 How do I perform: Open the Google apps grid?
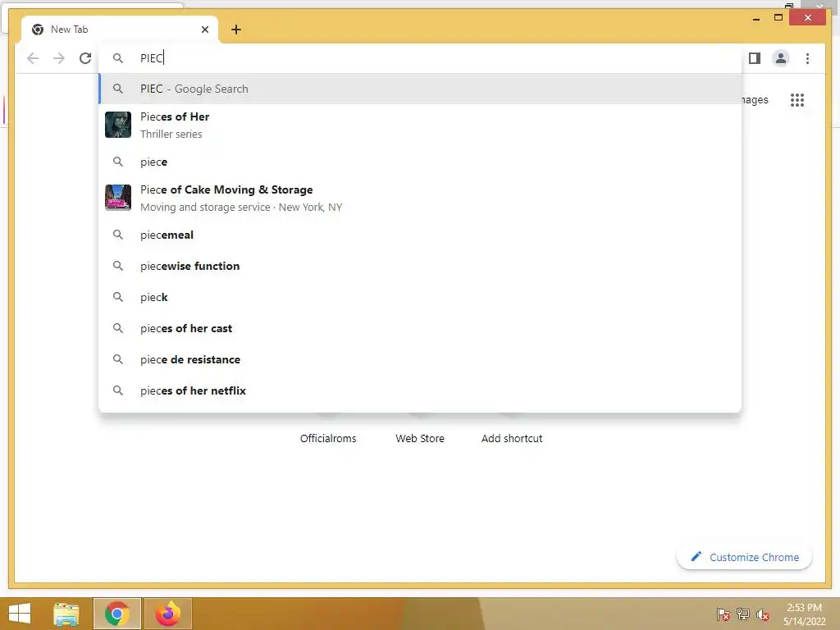[797, 99]
